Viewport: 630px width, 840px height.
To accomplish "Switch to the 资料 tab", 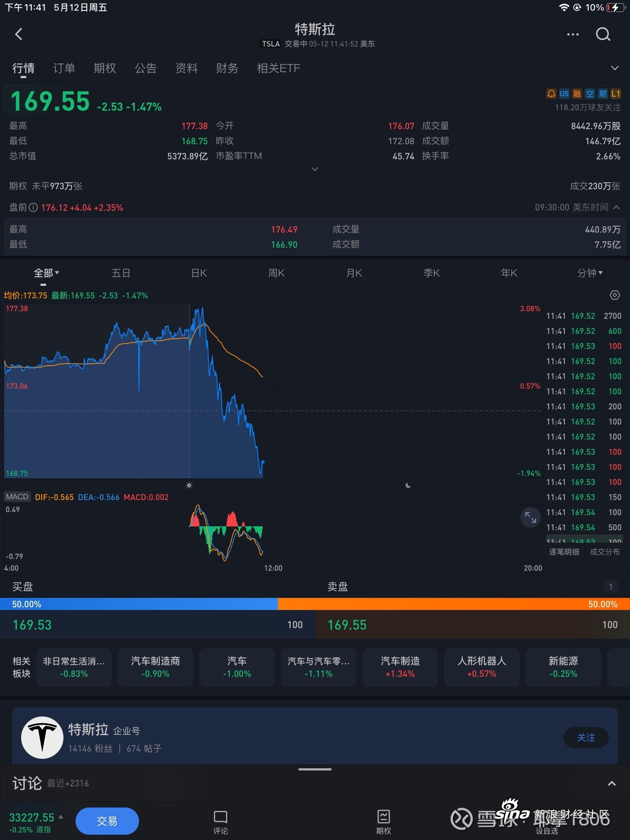I will pos(187,68).
